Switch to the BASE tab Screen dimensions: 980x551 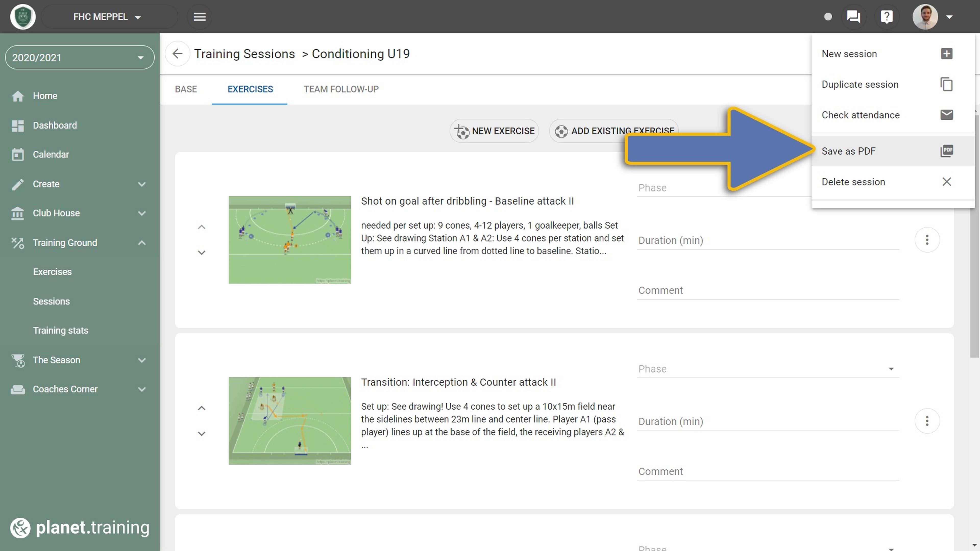pyautogui.click(x=186, y=89)
